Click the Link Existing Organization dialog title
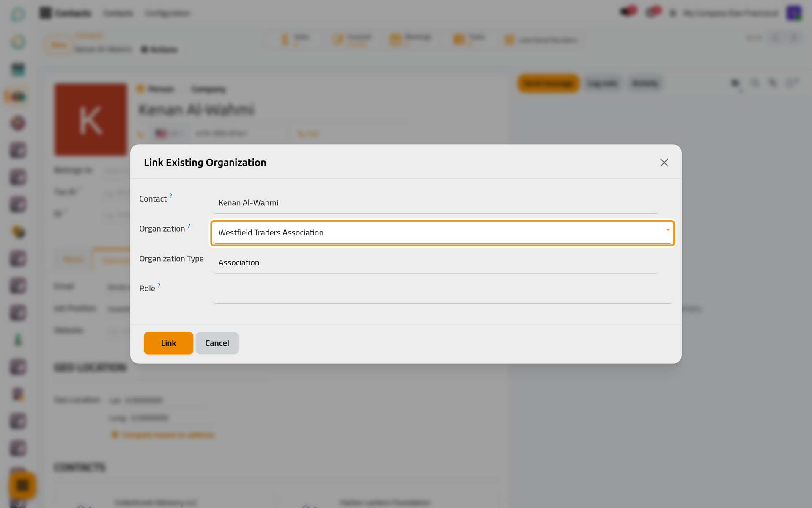The image size is (812, 508). point(205,163)
